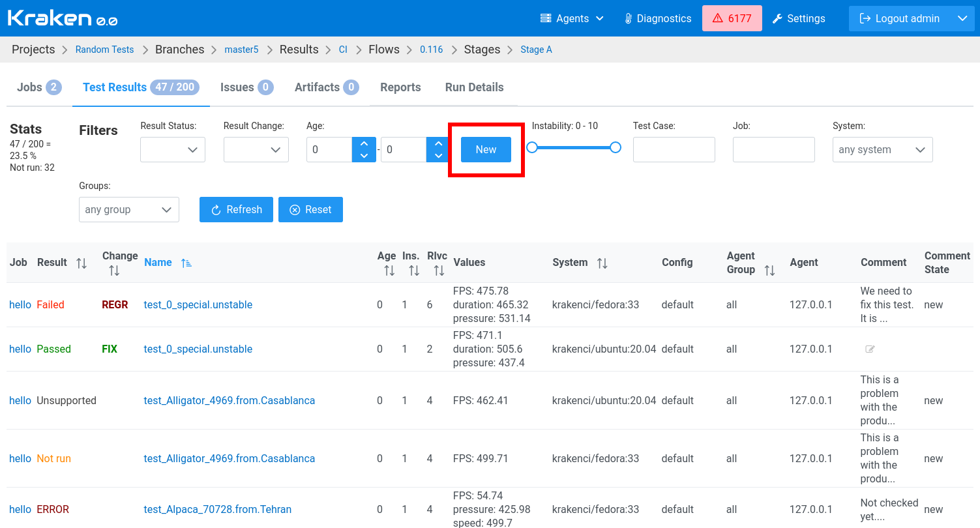Open the Result Change dropdown
This screenshot has height=528, width=980.
coord(256,149)
